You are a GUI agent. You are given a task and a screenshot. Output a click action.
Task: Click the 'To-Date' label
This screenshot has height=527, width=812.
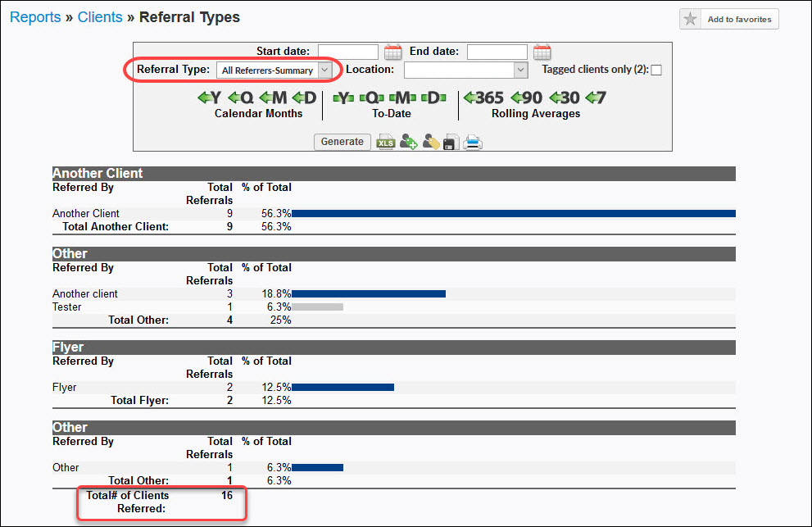[392, 113]
